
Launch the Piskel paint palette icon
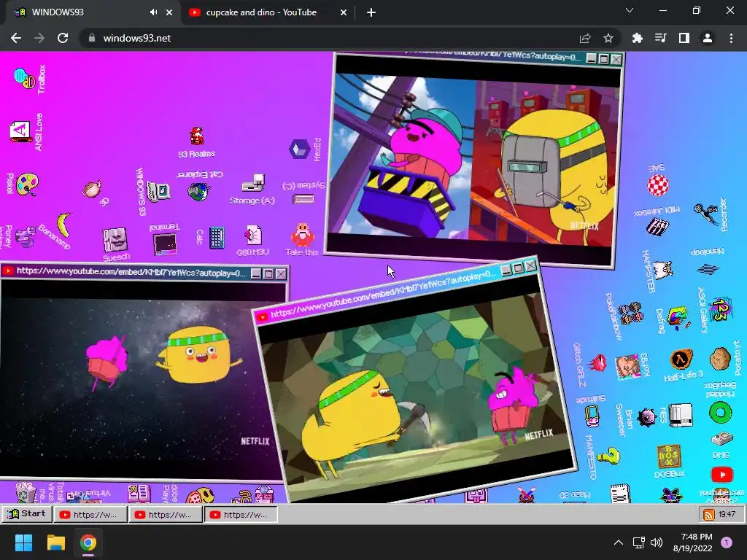27,184
